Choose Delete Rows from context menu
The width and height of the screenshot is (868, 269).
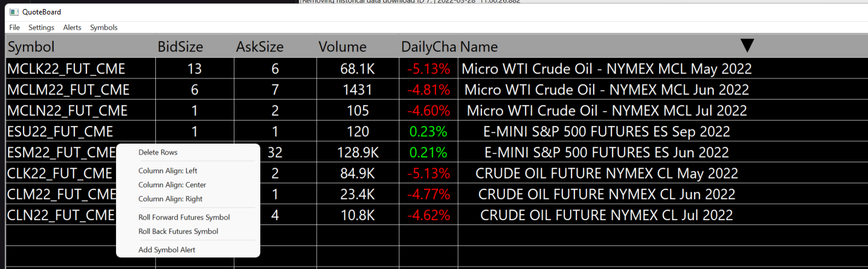158,153
